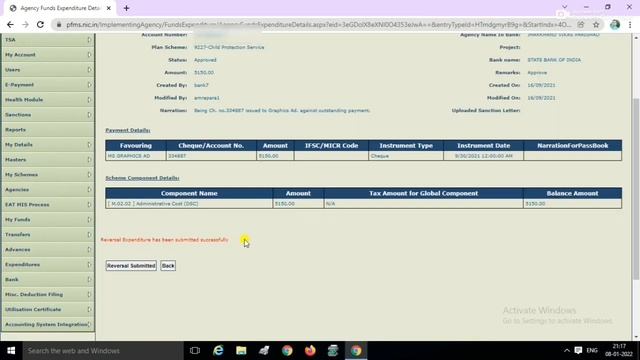
Task: Open the My Schemes menu
Action: pyautogui.click(x=48, y=175)
